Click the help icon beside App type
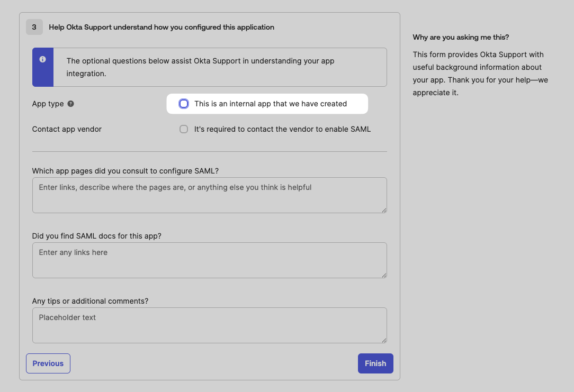Image resolution: width=574 pixels, height=392 pixels. point(71,104)
